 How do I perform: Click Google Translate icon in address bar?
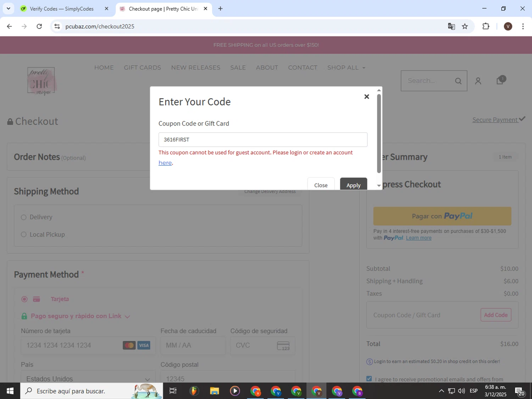point(451,26)
